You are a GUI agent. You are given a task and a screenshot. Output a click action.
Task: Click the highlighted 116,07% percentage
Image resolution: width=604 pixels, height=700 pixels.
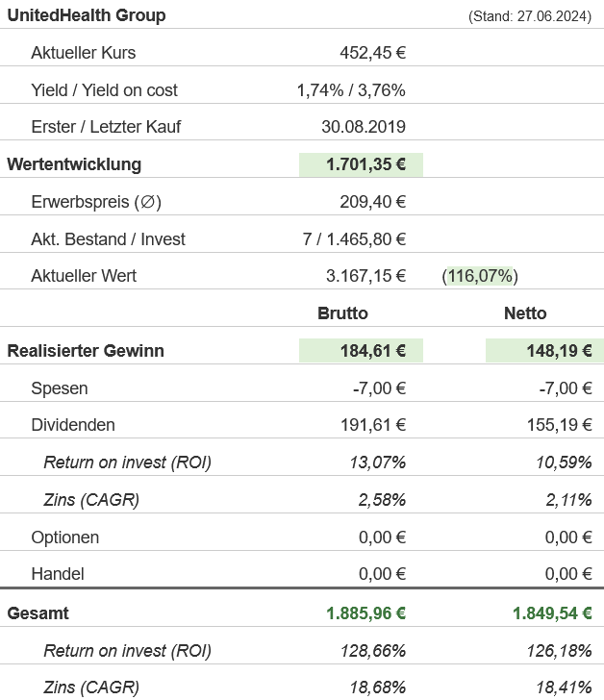[481, 276]
